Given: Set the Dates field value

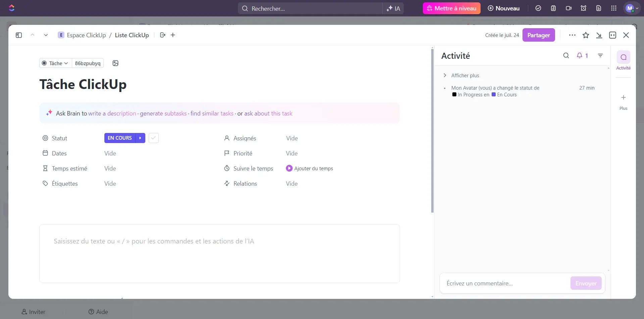Looking at the screenshot, I should (x=110, y=153).
